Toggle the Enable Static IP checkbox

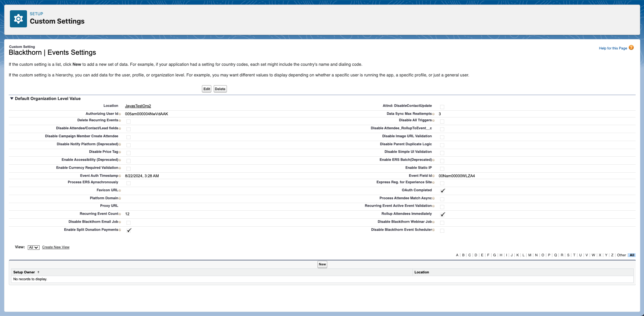[442, 169]
